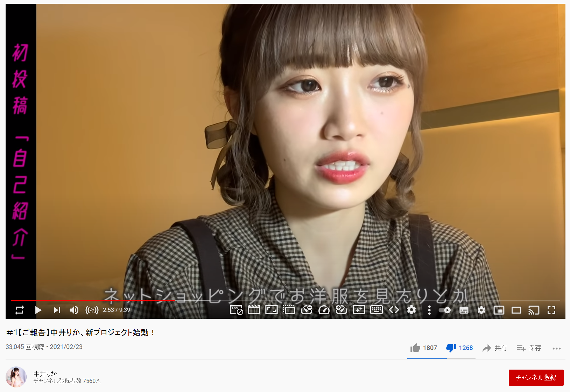The height and width of the screenshot is (392, 570).
Task: Click the 保存 save to playlist button
Action: [529, 348]
